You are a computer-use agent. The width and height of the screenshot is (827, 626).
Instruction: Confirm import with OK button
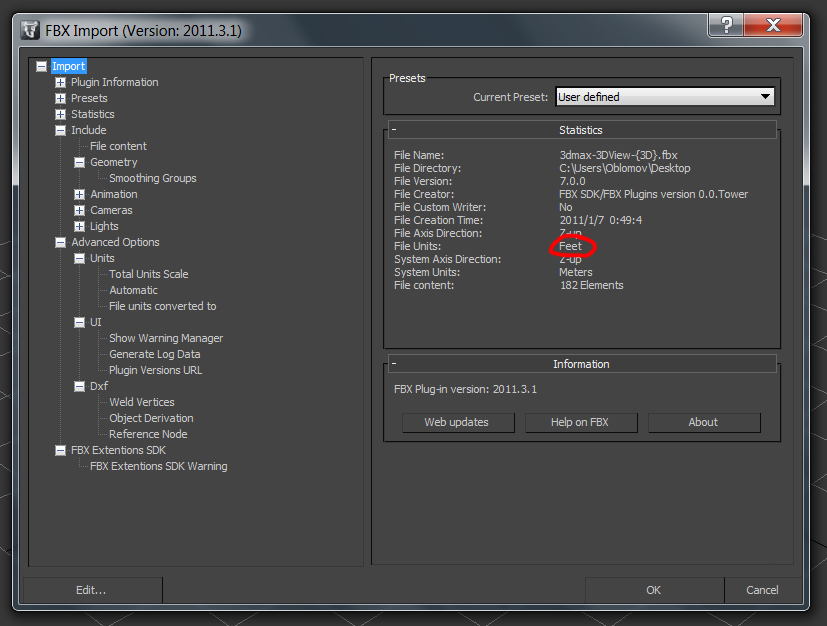(x=654, y=590)
